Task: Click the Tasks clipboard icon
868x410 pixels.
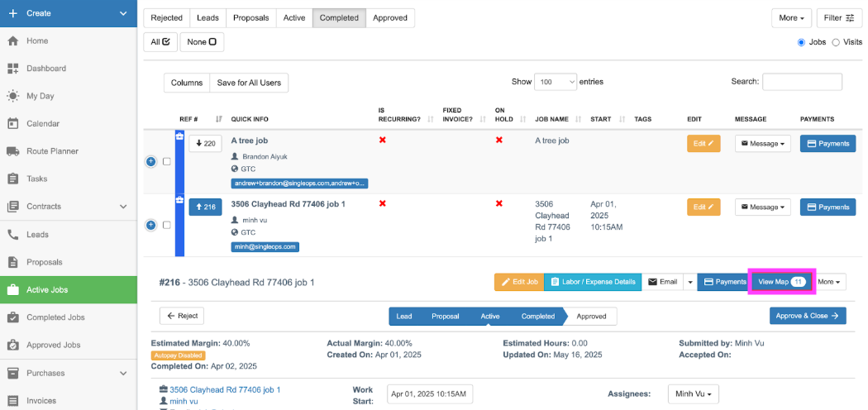Action: 12,179
